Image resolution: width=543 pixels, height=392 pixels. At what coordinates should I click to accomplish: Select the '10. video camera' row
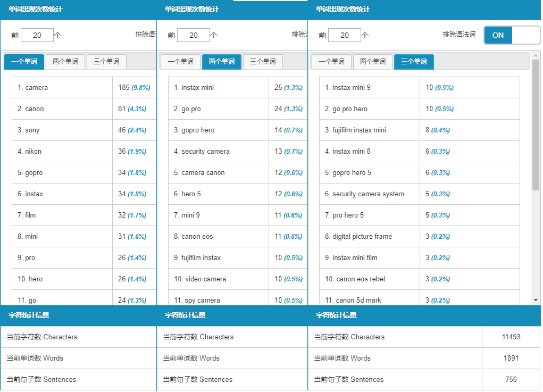coord(238,279)
